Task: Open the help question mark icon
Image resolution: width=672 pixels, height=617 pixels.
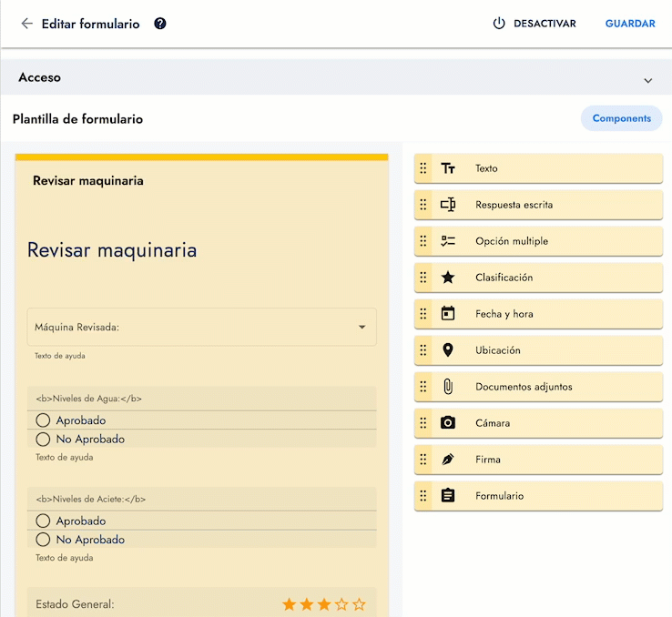Action: [160, 24]
